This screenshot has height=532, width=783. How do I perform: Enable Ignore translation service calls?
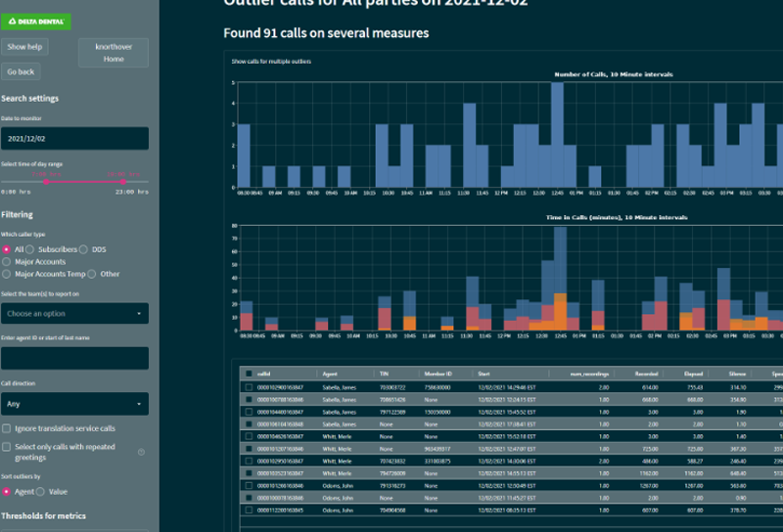coord(7,428)
